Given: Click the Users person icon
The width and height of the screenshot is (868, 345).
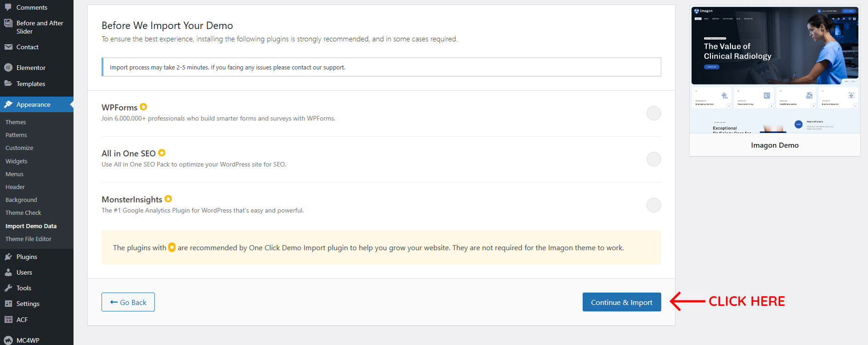Looking at the screenshot, I should coord(8,272).
